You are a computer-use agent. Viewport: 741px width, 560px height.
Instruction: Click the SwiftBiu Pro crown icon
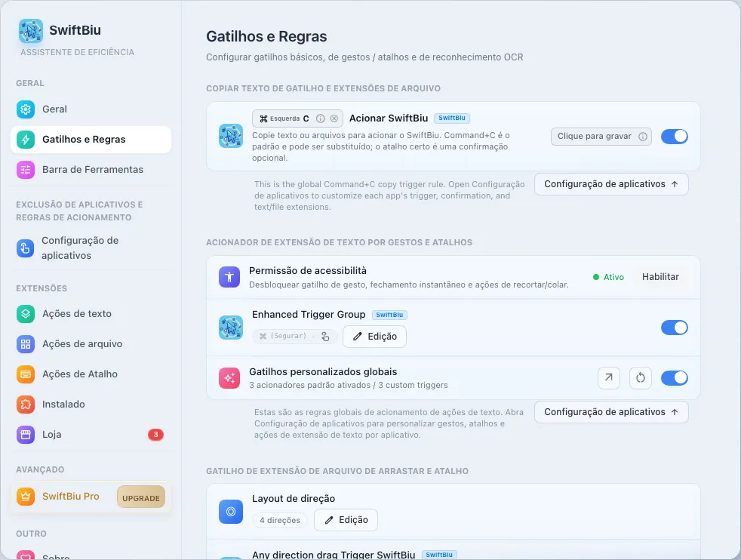[x=26, y=497]
